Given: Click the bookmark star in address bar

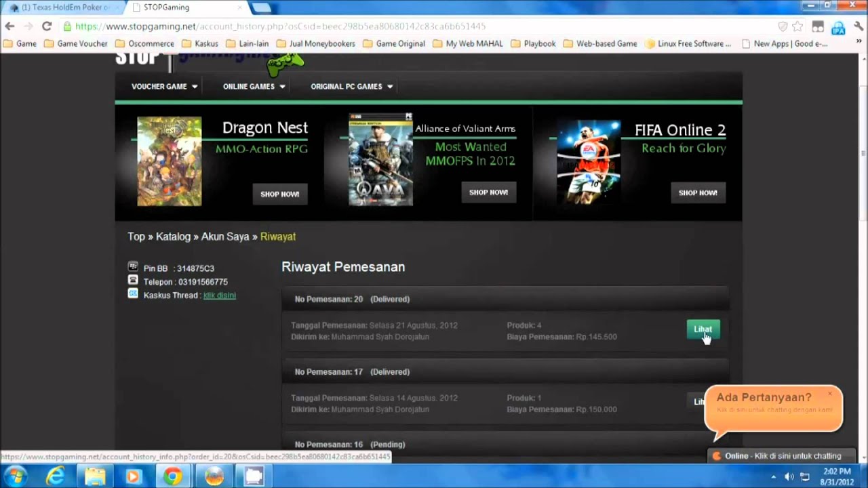Looking at the screenshot, I should click(797, 26).
